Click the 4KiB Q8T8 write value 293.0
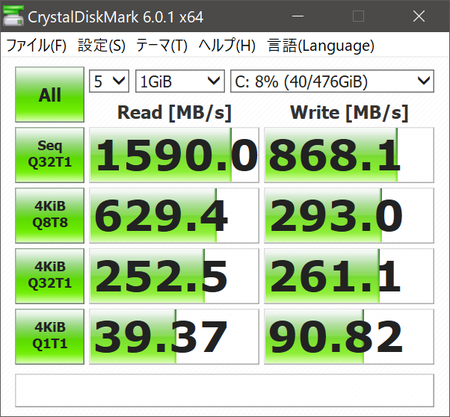The height and width of the screenshot is (417, 450). coord(349,216)
